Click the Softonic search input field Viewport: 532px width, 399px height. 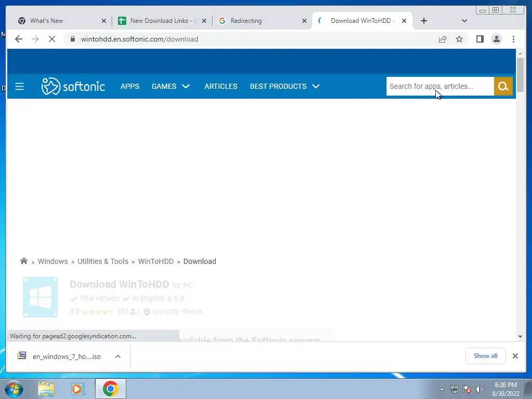(x=440, y=86)
